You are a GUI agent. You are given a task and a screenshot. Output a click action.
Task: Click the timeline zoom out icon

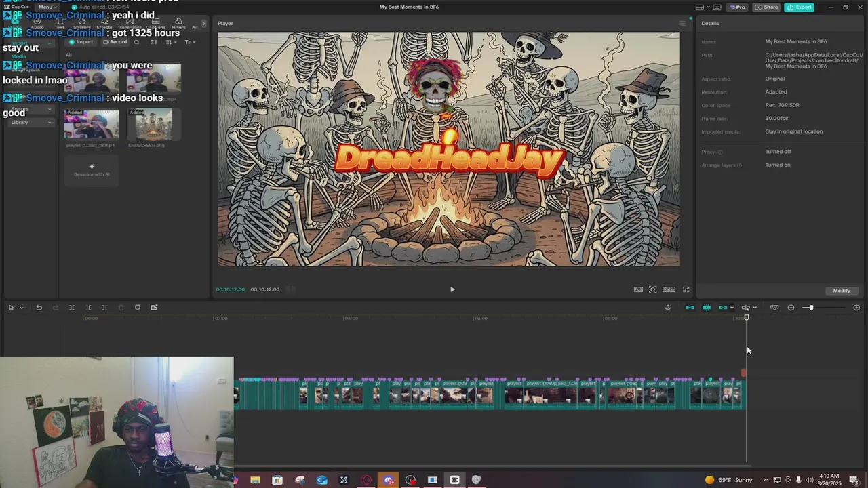click(x=791, y=308)
